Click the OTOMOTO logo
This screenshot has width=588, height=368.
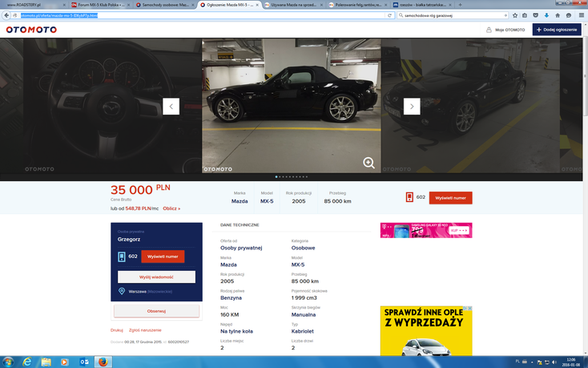click(31, 30)
